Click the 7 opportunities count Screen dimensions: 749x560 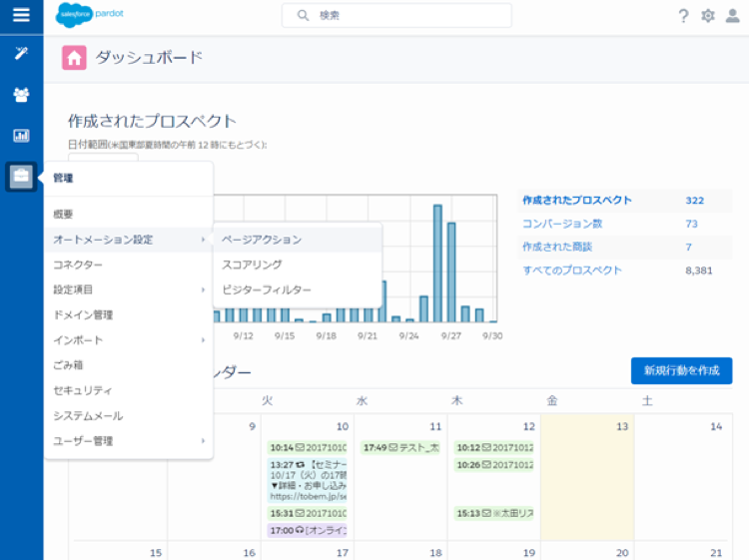click(x=688, y=247)
